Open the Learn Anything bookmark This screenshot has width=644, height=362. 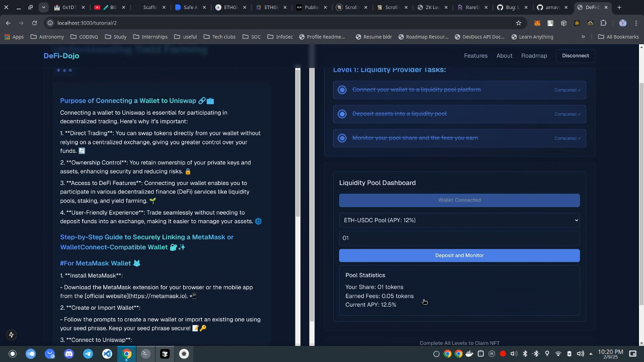click(x=532, y=37)
